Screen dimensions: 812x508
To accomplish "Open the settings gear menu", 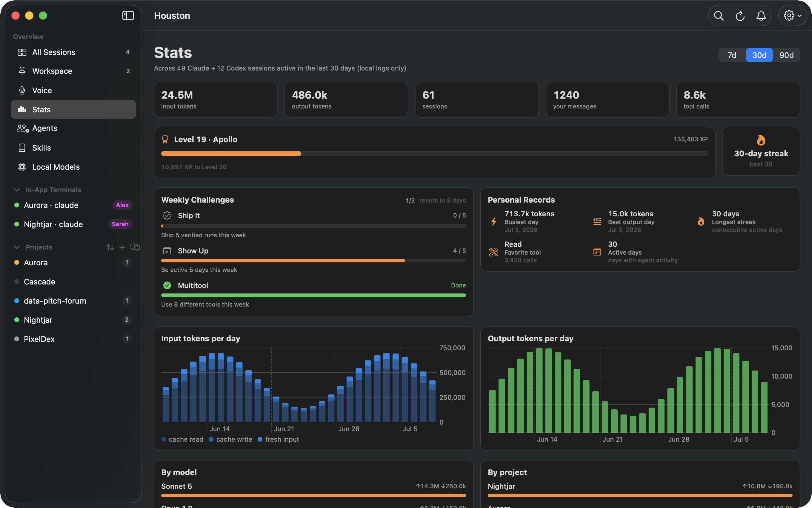I will pyautogui.click(x=793, y=16).
